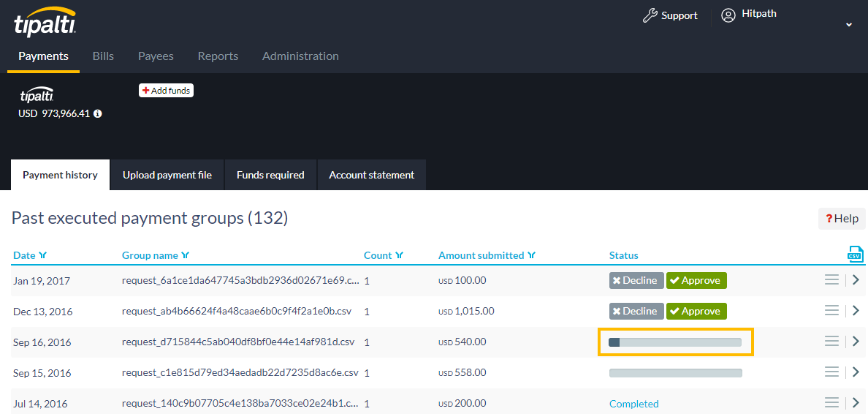This screenshot has width=868, height=414.
Task: Filter by Date column funnel icon
Action: tap(43, 256)
